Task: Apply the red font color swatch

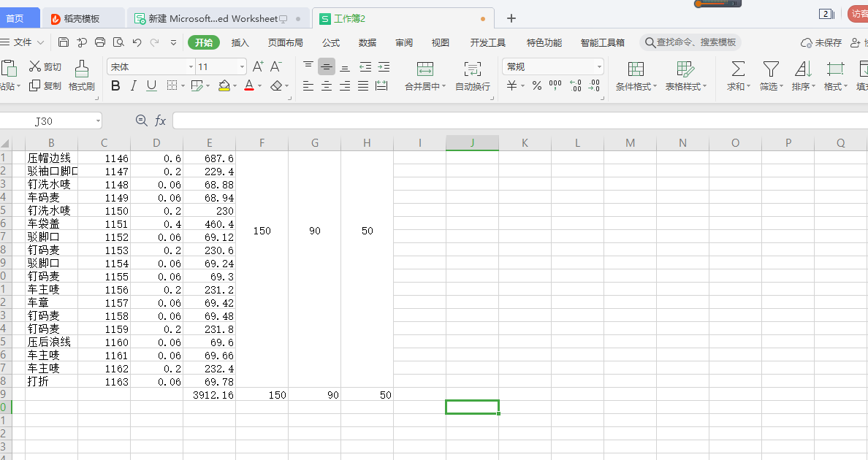Action: pos(249,85)
